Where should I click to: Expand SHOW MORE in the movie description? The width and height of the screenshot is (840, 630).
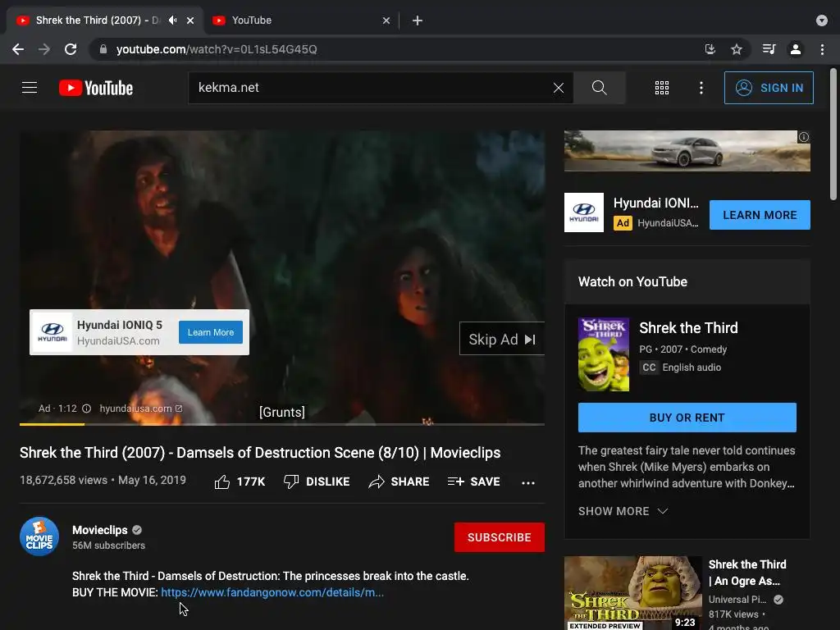coord(623,511)
